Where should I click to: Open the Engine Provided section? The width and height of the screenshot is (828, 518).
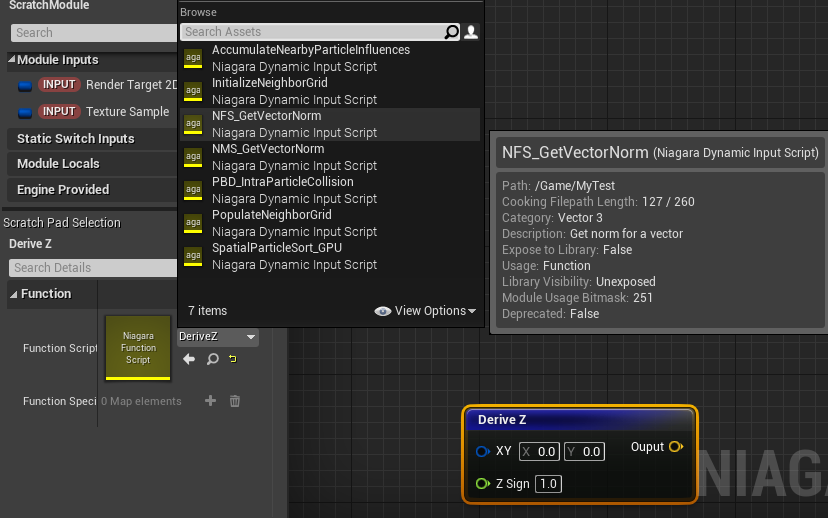pos(63,190)
